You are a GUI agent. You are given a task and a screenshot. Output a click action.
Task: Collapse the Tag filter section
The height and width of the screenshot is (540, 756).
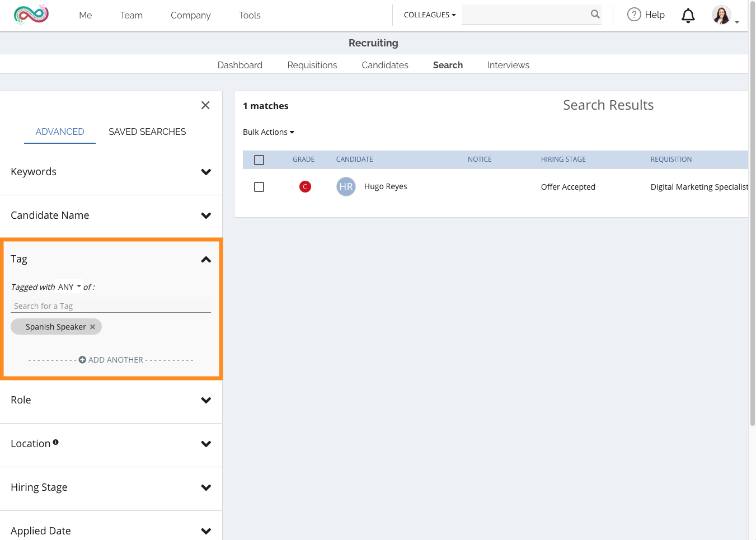coord(206,259)
